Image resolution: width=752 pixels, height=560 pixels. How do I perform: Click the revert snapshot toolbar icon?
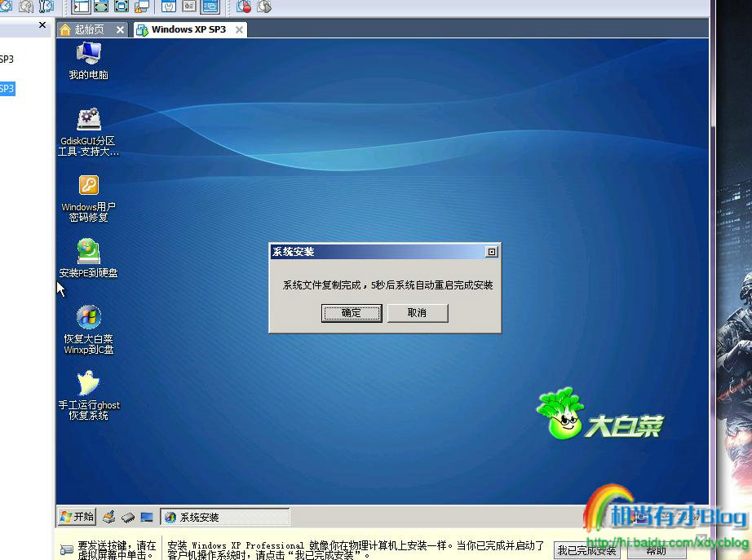coord(26,7)
